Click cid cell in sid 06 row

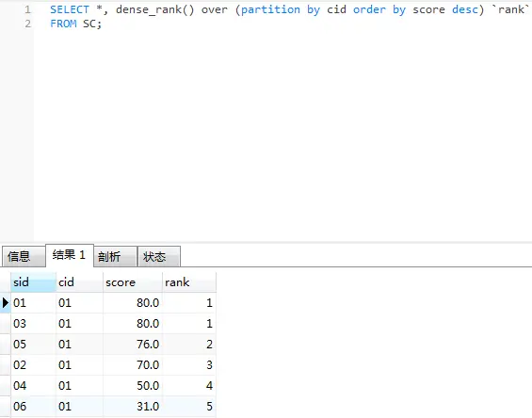point(79,406)
